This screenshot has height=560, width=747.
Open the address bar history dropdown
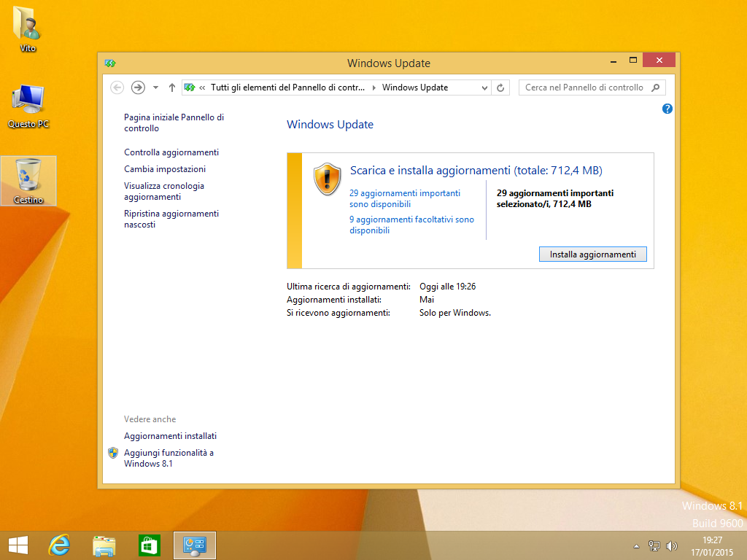[484, 87]
